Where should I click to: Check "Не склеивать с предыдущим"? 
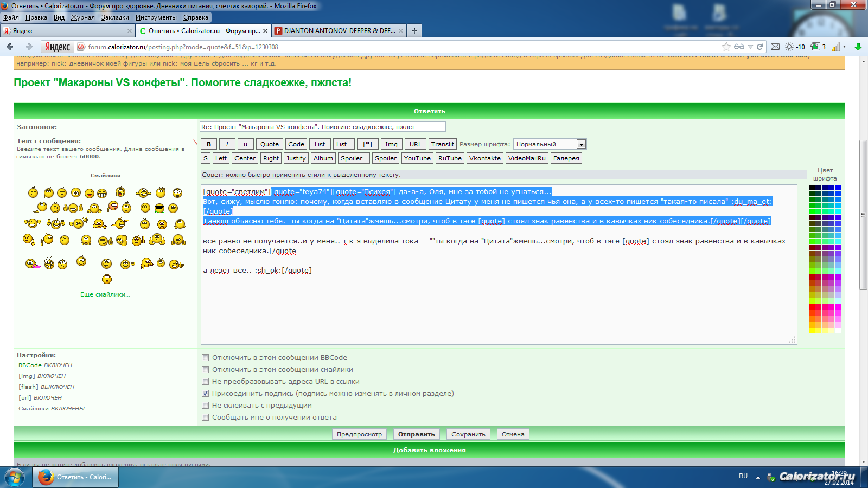(x=205, y=405)
